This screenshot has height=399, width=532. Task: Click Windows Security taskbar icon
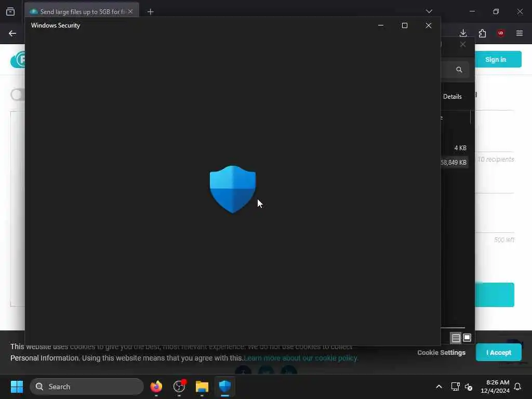[x=225, y=387]
